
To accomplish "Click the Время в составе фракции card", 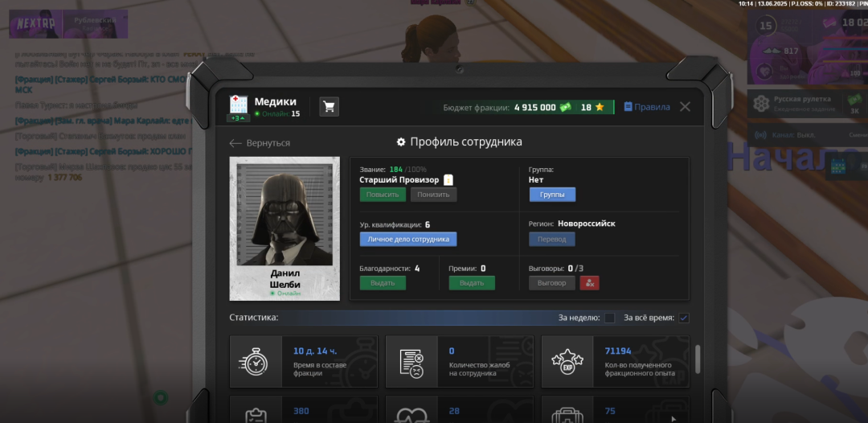I will click(303, 362).
